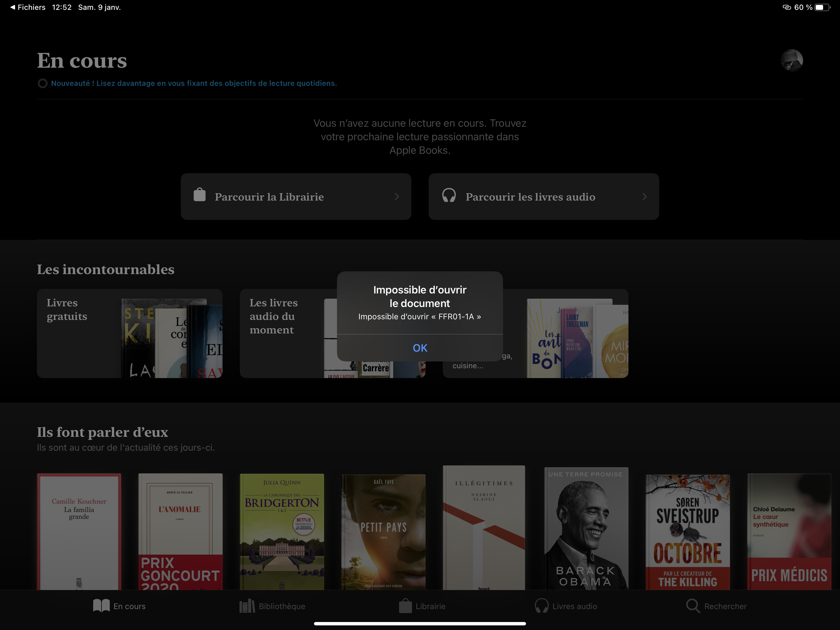Viewport: 840px width, 630px height.
Task: Tap the home indicator bar at bottom
Action: click(x=420, y=624)
